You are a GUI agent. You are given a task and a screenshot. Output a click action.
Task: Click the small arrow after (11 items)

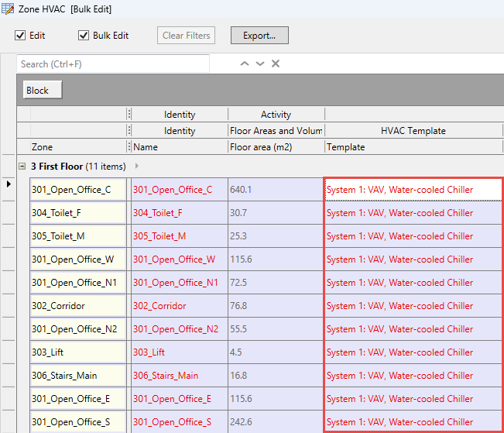tap(137, 167)
